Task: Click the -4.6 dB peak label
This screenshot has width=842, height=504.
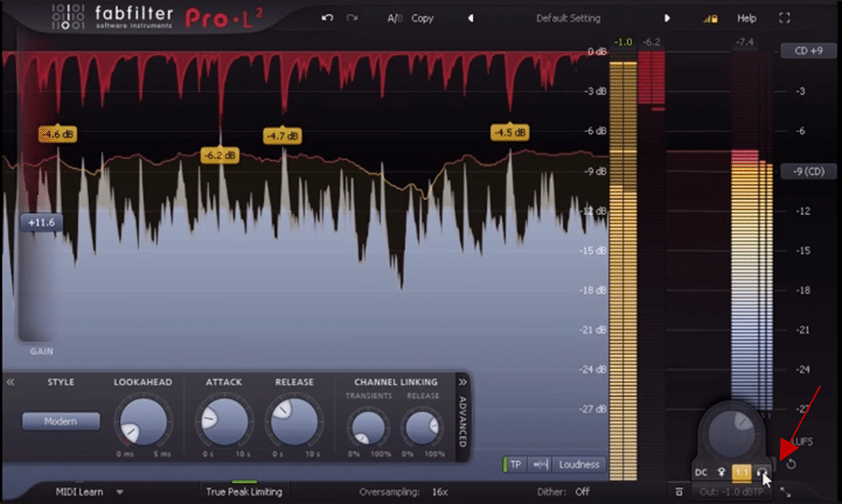Action: [58, 135]
